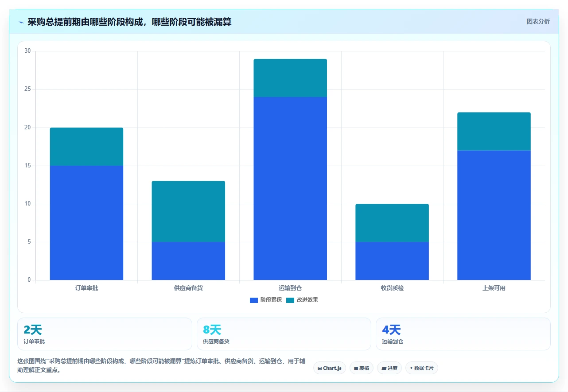This screenshot has height=392, width=568.
Task: Click the teal bar segment for 订单审批
Action: pos(86,147)
